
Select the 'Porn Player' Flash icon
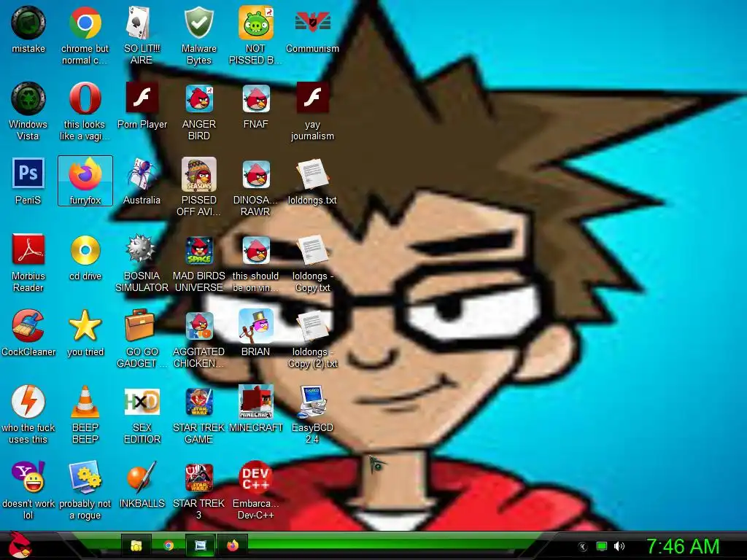(142, 98)
